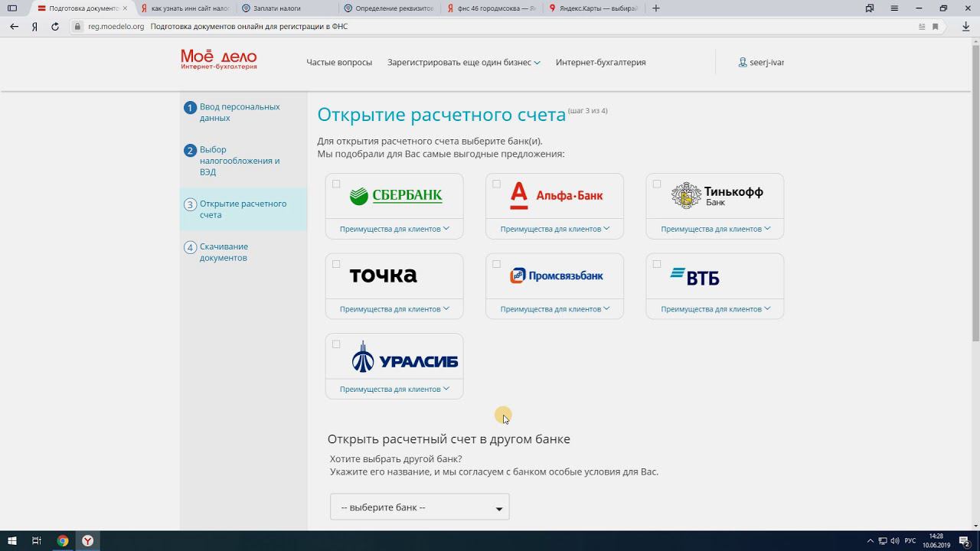This screenshot has height=551, width=980.
Task: Tick the Уралсиб checkbox
Action: point(336,344)
